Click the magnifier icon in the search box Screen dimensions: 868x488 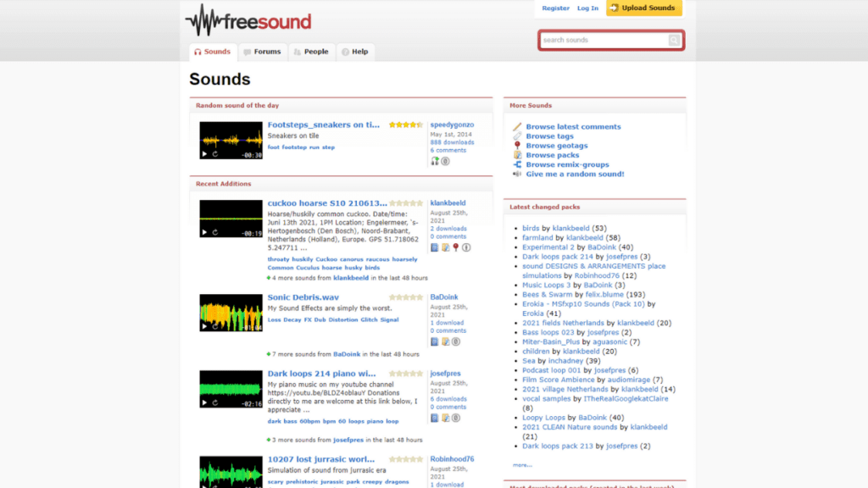point(676,40)
